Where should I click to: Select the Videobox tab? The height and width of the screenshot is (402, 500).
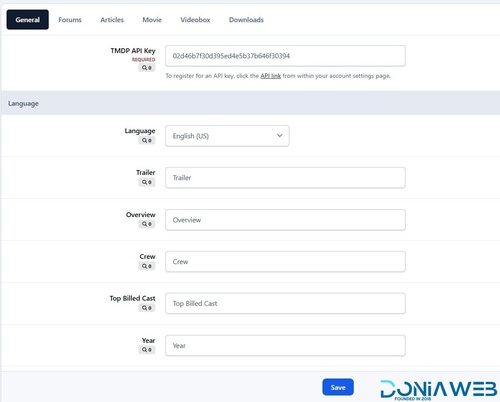pyautogui.click(x=195, y=20)
